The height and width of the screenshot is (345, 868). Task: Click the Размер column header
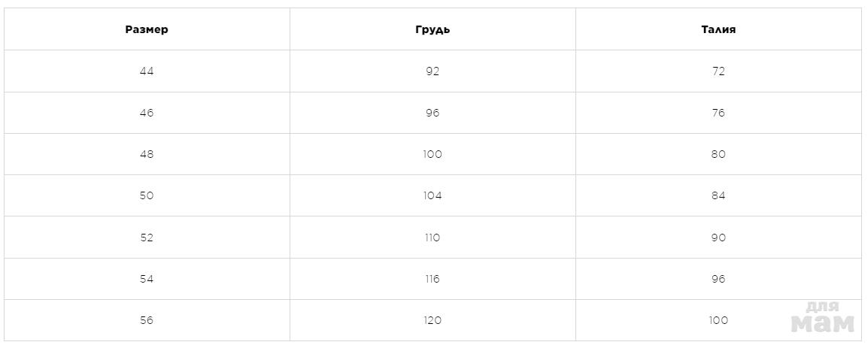[x=147, y=30]
